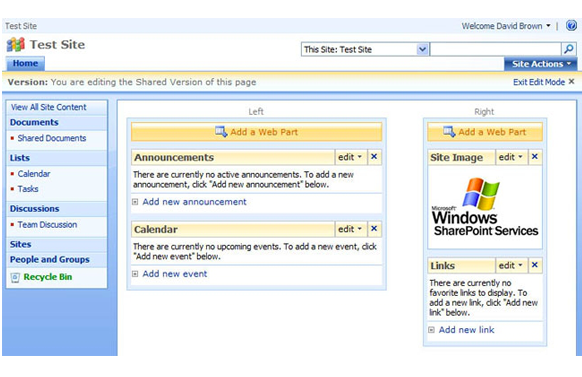The image size is (582, 377).
Task: Click the plus icon beside Add new event
Action: pyautogui.click(x=135, y=274)
